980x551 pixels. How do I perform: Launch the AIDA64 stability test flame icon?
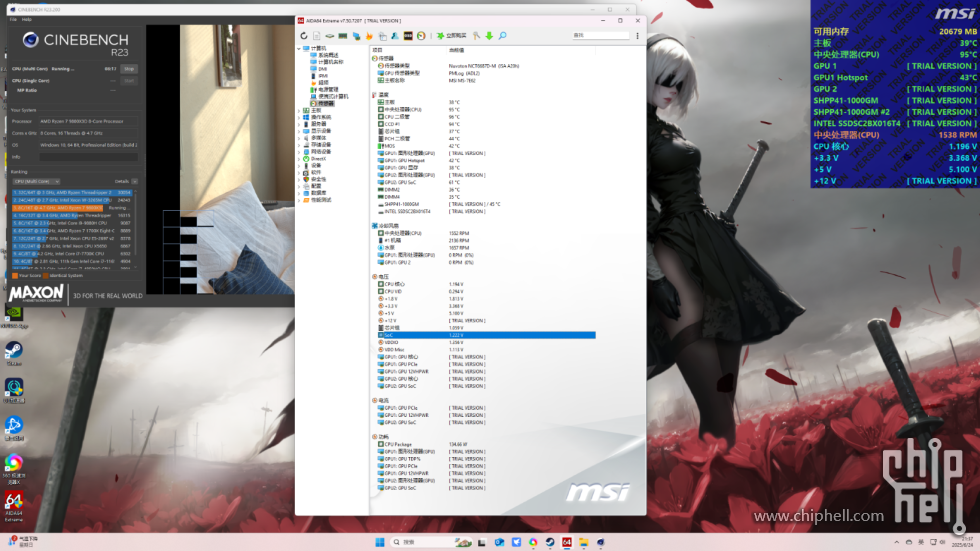(x=369, y=36)
